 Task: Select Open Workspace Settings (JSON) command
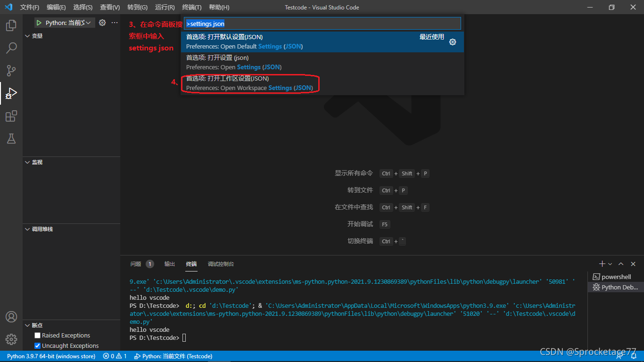[322, 83]
